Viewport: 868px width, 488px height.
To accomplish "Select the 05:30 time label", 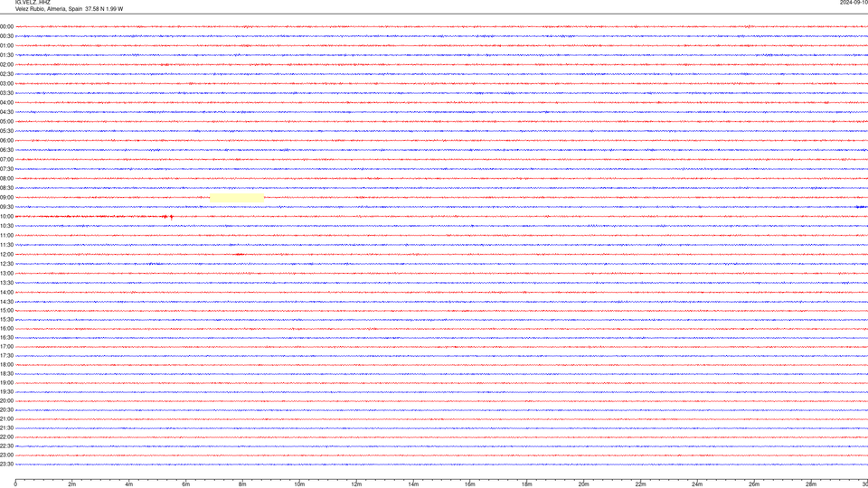I will tap(6, 131).
